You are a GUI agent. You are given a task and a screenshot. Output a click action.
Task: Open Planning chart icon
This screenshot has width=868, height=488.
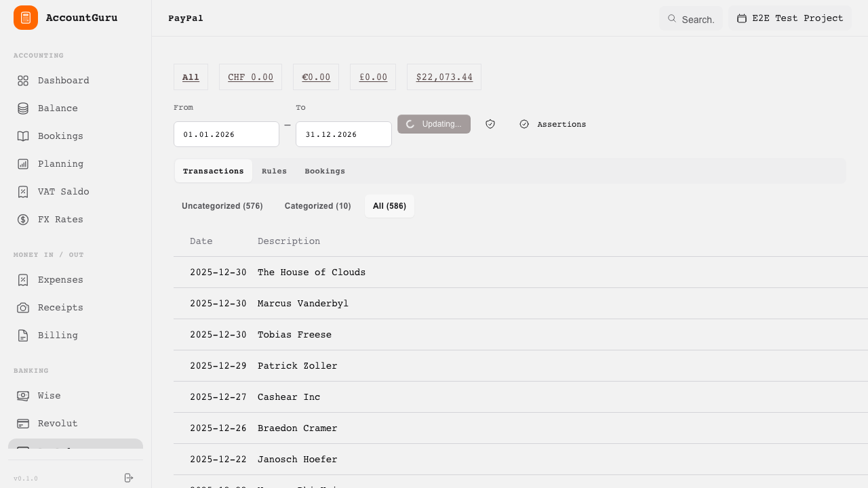(x=23, y=164)
